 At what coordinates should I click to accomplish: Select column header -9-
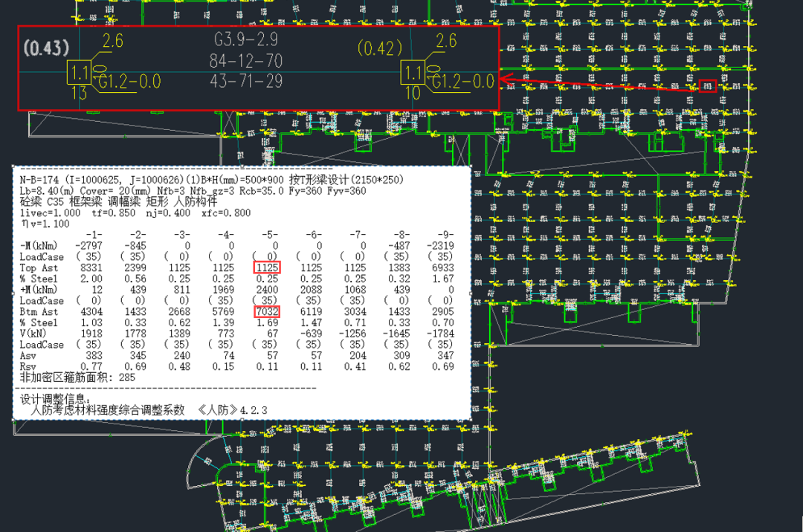[x=445, y=235]
